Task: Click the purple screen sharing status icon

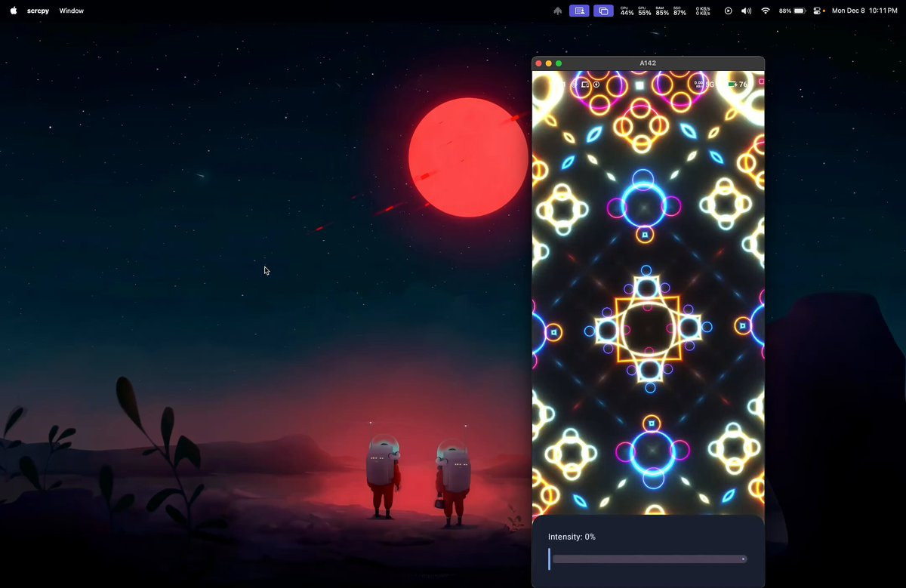Action: click(580, 11)
